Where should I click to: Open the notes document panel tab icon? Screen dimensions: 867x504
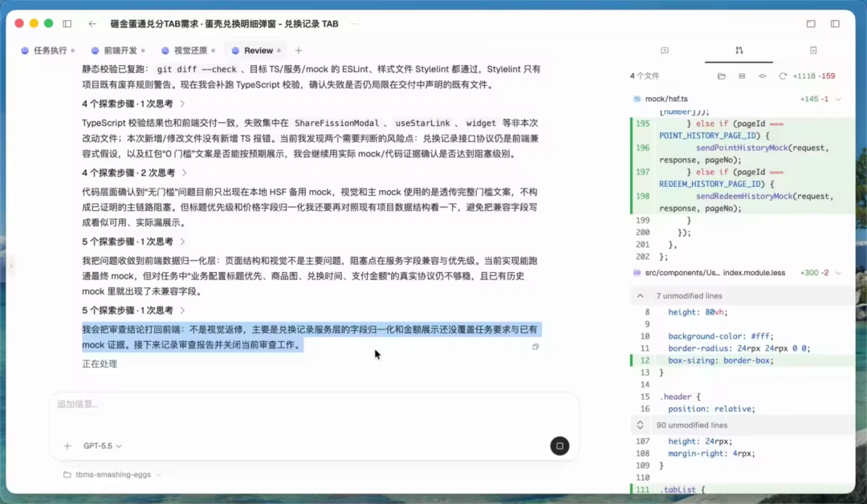click(813, 51)
